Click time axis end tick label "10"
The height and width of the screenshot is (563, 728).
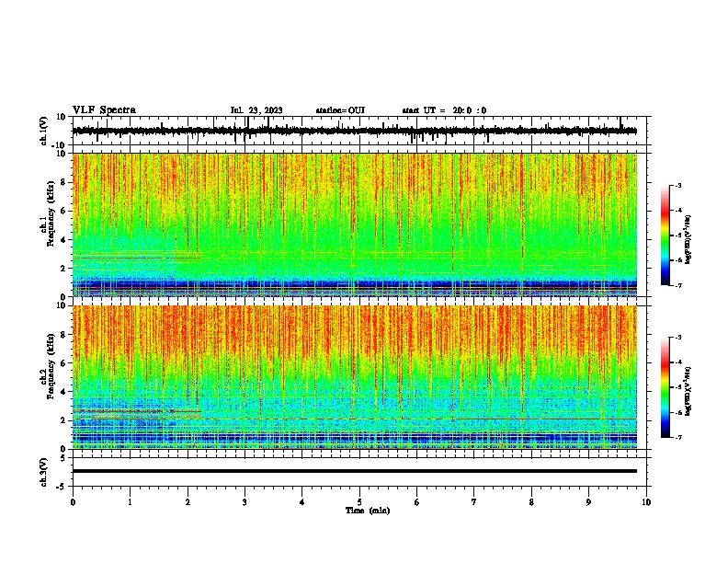tap(646, 502)
